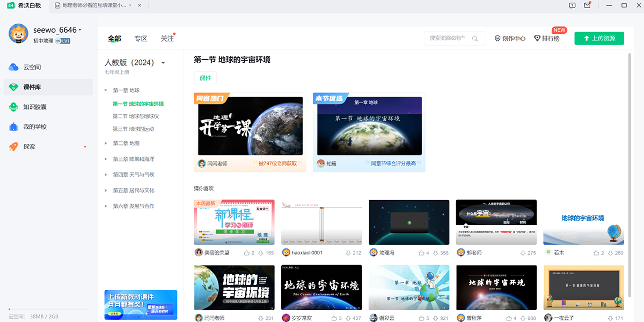Image resolution: width=644 pixels, height=322 pixels.
Task: Click the green 上传资源 upload button
Action: [599, 38]
